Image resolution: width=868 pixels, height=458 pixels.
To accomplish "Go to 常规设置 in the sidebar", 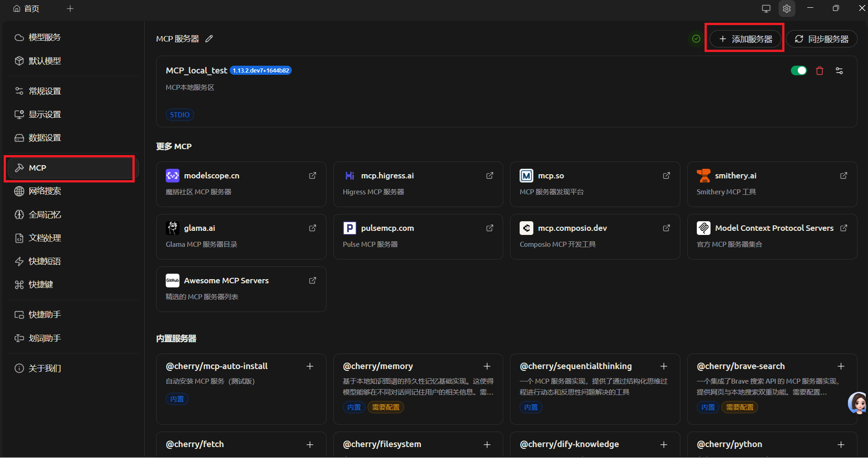I will [73, 91].
